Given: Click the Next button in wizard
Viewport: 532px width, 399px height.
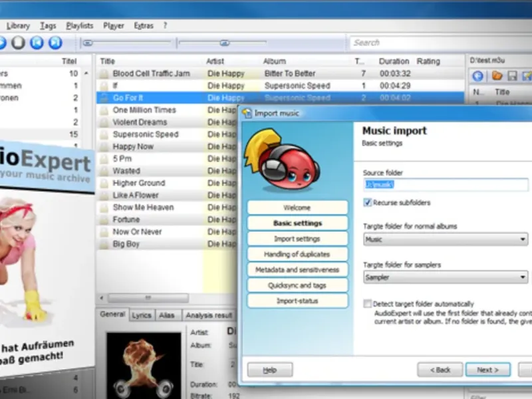Looking at the screenshot, I should 488,370.
